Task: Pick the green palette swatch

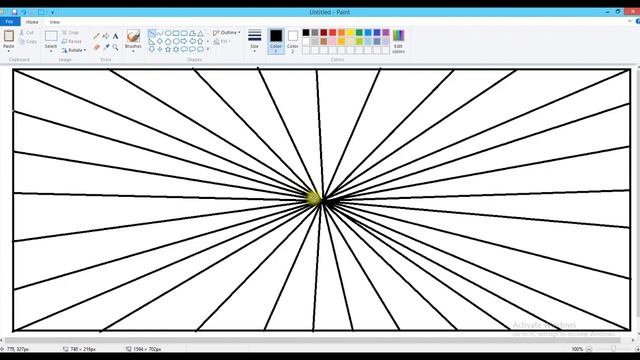Action: click(359, 33)
